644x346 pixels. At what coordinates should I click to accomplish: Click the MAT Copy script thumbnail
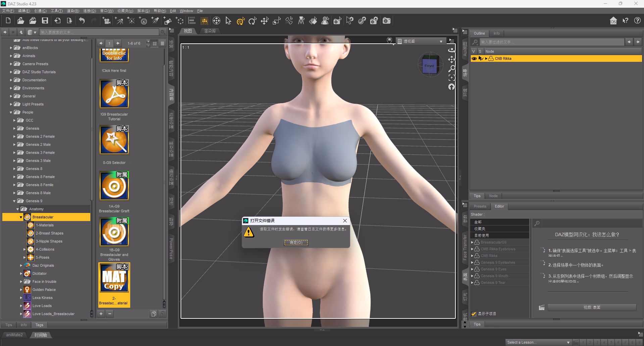coord(114,278)
